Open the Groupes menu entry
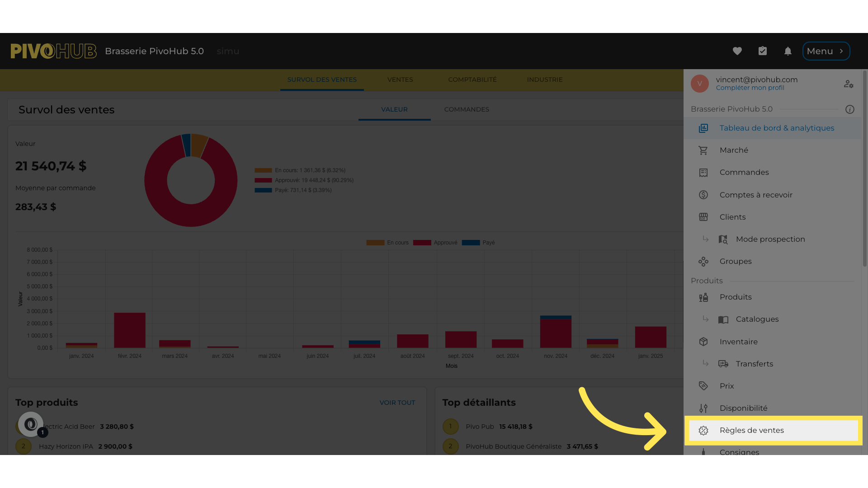 736,262
